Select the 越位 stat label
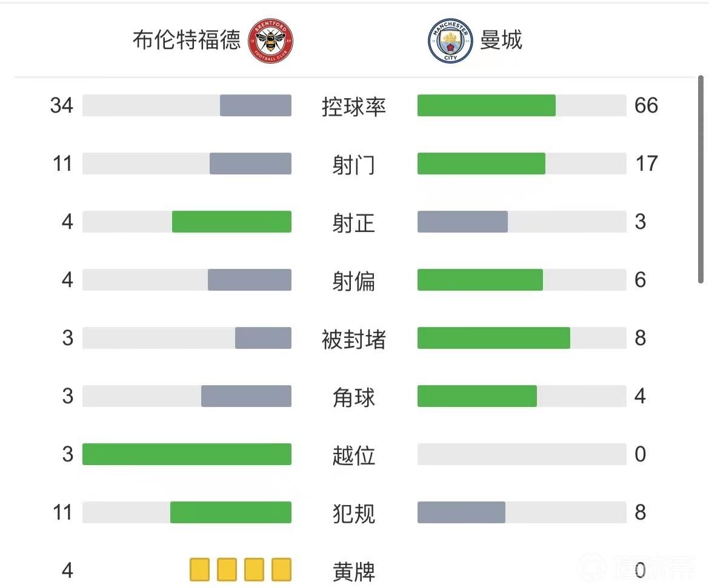 354,455
